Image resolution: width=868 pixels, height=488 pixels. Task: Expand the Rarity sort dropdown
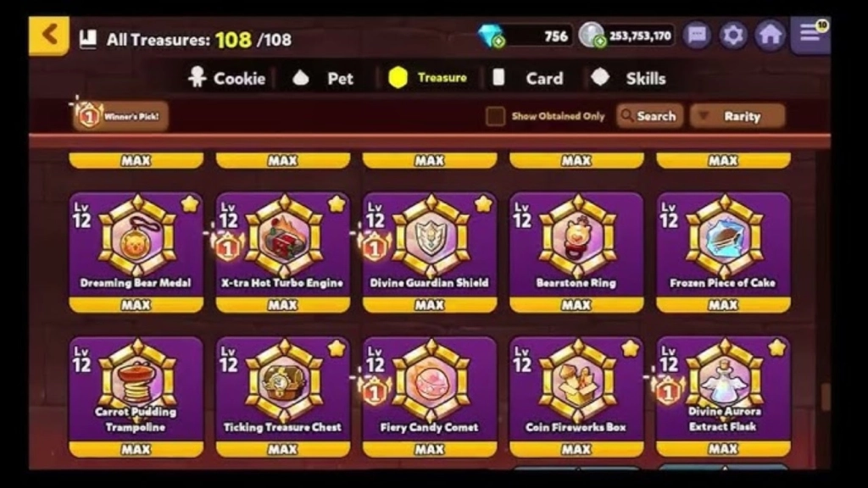coord(738,116)
